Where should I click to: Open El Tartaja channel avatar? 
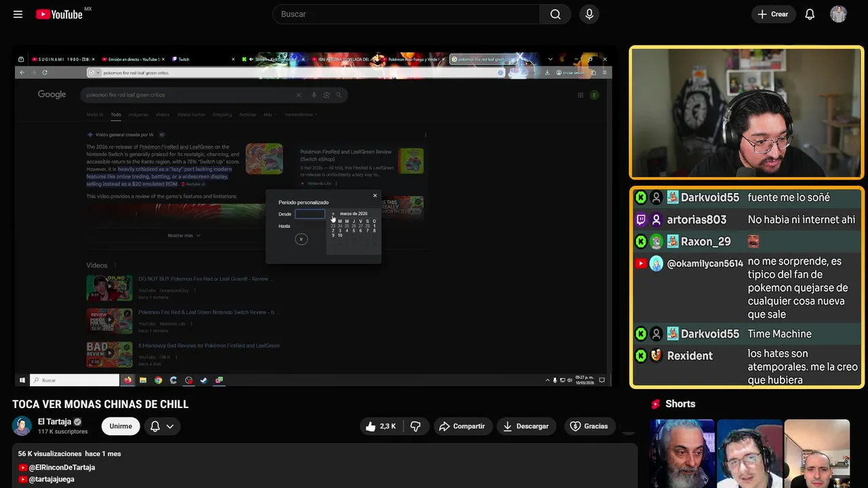[x=22, y=426]
